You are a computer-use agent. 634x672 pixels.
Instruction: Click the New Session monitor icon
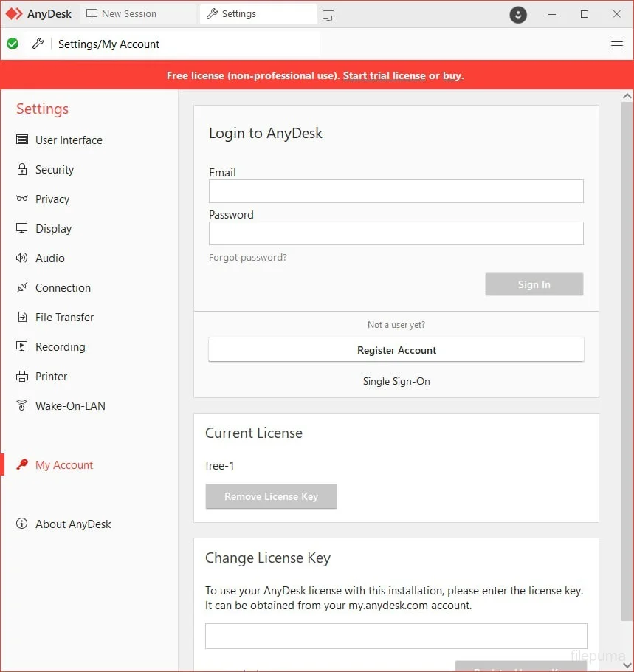tap(92, 14)
